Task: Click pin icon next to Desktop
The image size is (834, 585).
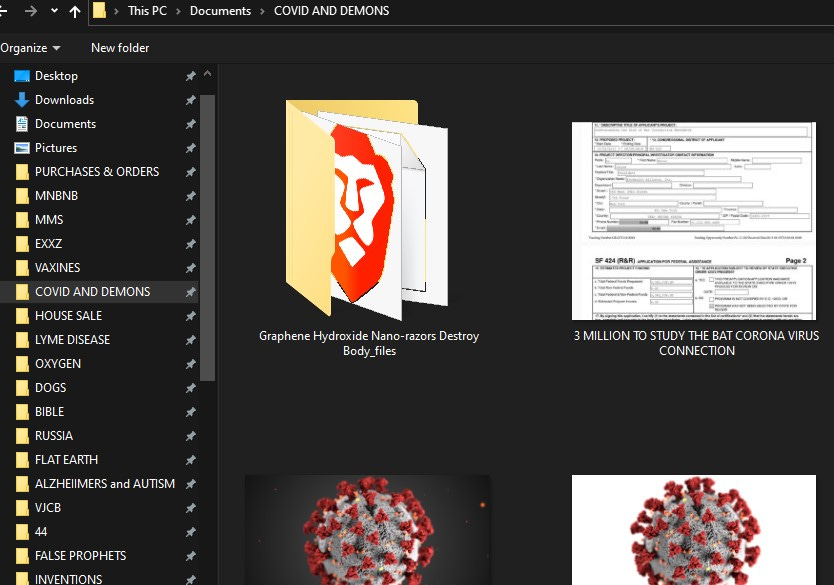Action: (190, 76)
